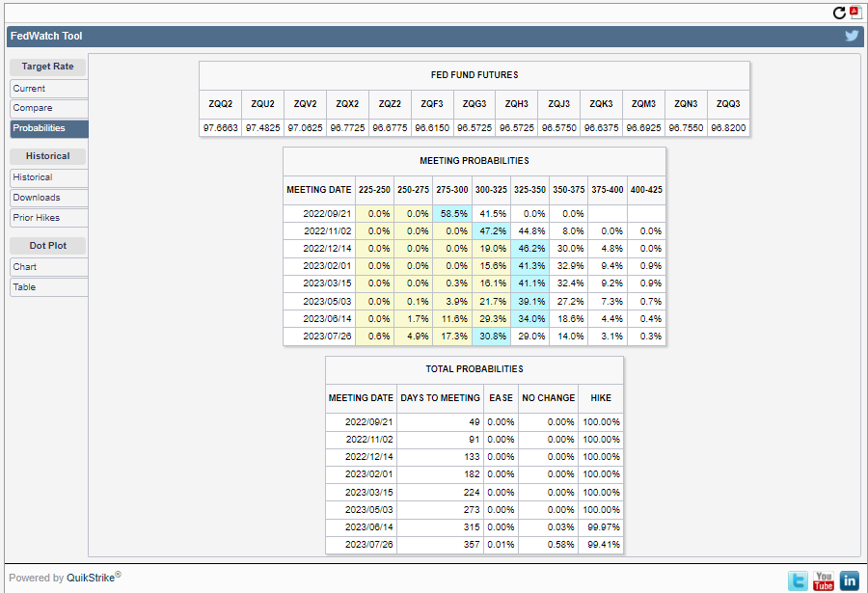Show the Dot Plot Table
868x593 pixels.
[48, 287]
